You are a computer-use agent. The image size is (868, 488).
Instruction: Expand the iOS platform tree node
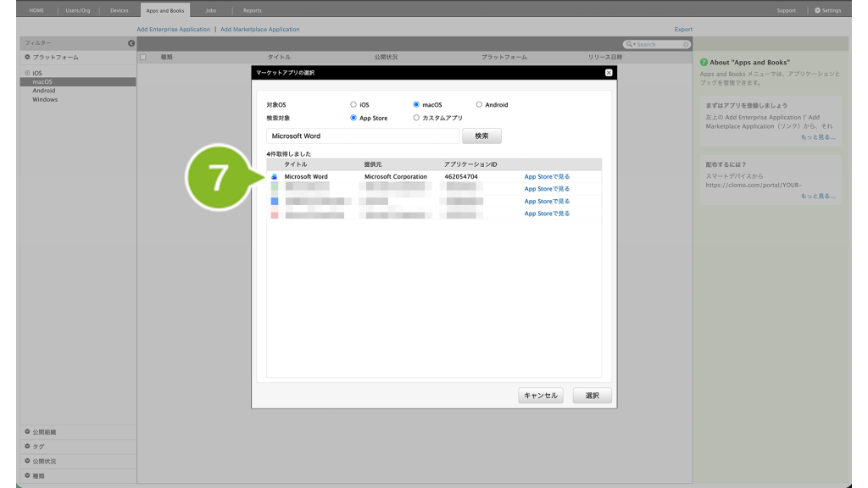(27, 73)
